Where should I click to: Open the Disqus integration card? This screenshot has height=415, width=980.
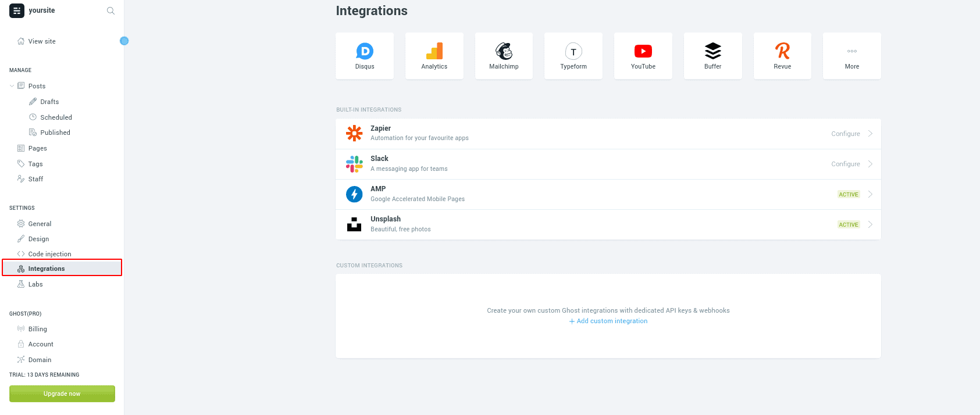pyautogui.click(x=365, y=56)
